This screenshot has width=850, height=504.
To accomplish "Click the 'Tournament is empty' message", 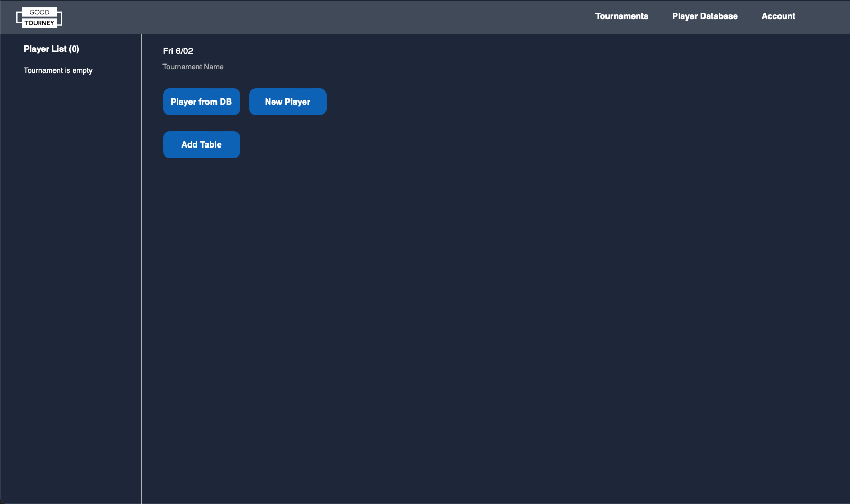I will coord(58,71).
